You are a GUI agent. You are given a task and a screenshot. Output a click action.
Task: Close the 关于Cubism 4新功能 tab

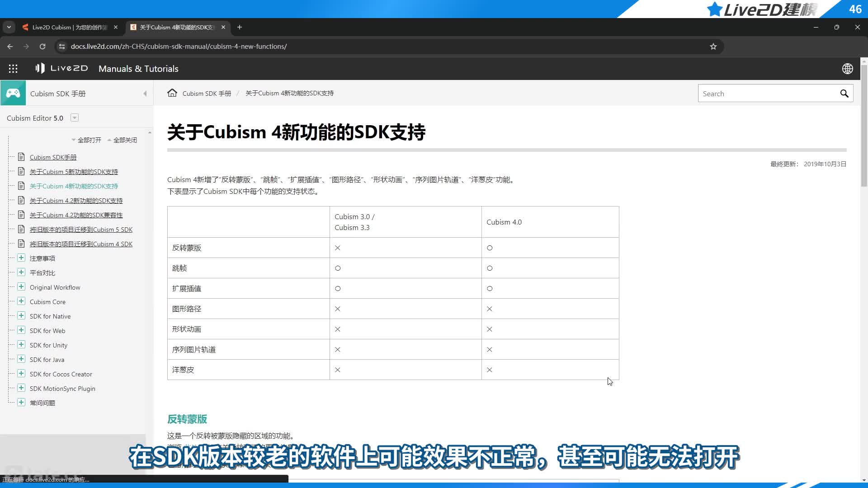pos(223,27)
